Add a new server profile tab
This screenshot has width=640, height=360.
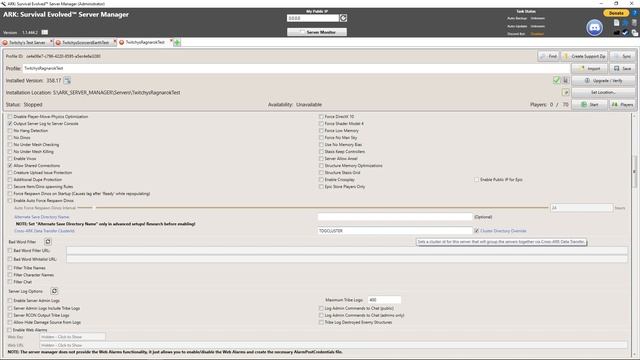tap(177, 42)
